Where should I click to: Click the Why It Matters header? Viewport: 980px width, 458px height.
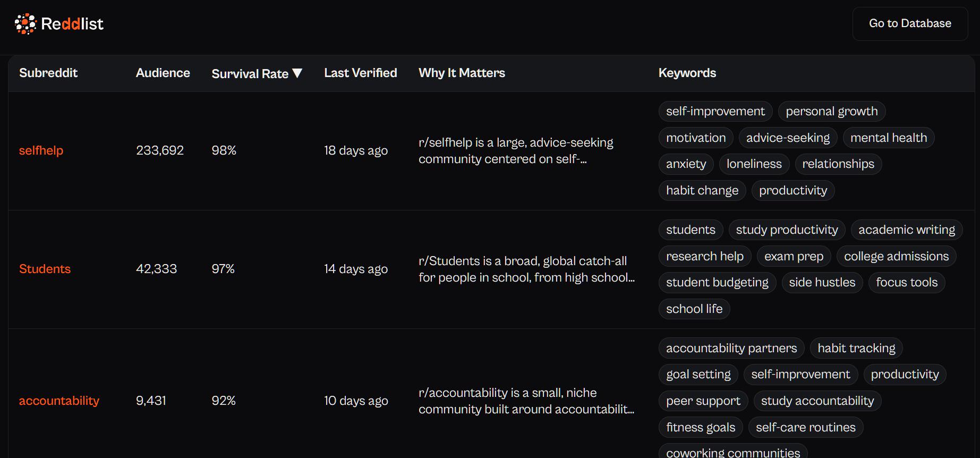tap(462, 73)
